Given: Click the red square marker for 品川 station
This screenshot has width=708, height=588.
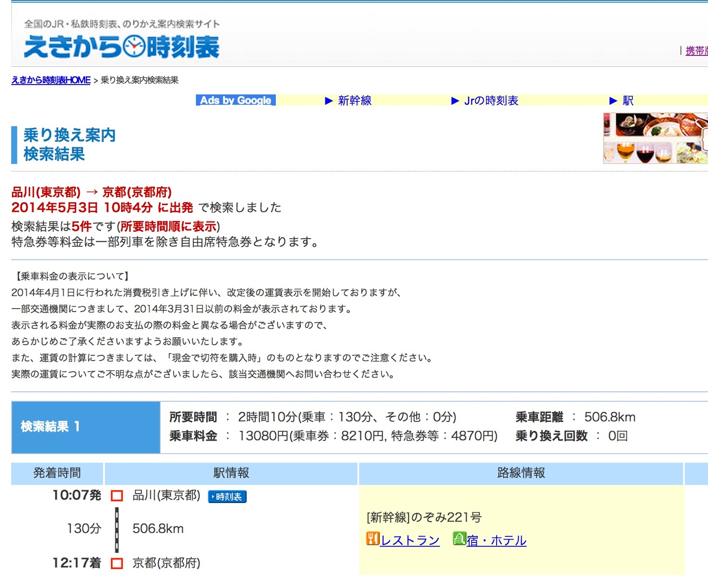Looking at the screenshot, I should point(117,496).
